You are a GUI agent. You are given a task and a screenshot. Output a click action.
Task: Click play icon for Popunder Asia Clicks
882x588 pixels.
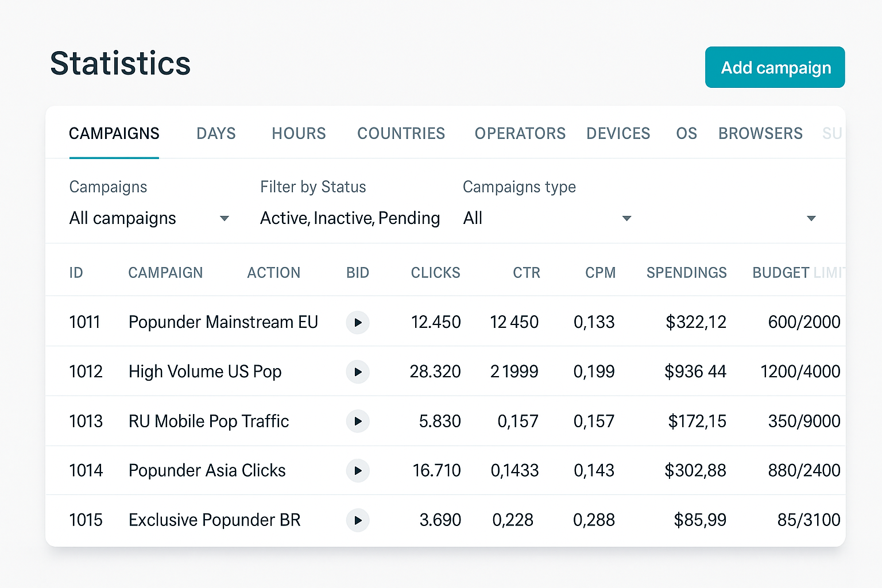(x=358, y=470)
